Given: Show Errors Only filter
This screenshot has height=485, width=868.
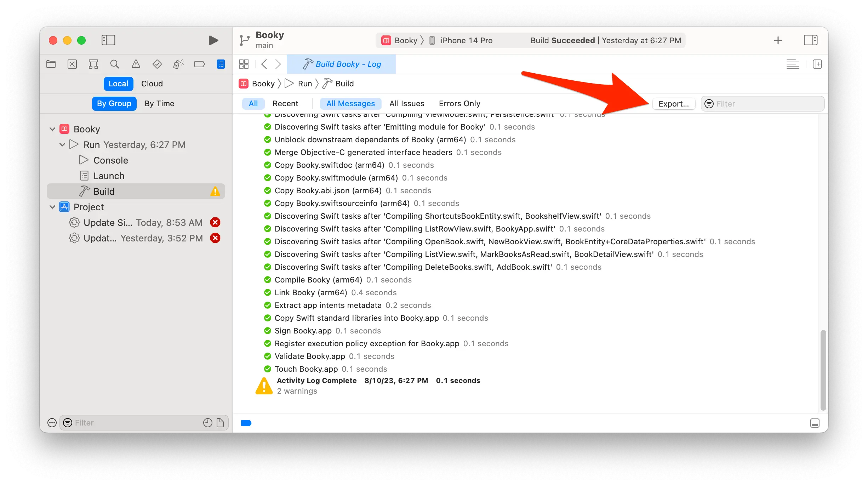Looking at the screenshot, I should point(459,103).
